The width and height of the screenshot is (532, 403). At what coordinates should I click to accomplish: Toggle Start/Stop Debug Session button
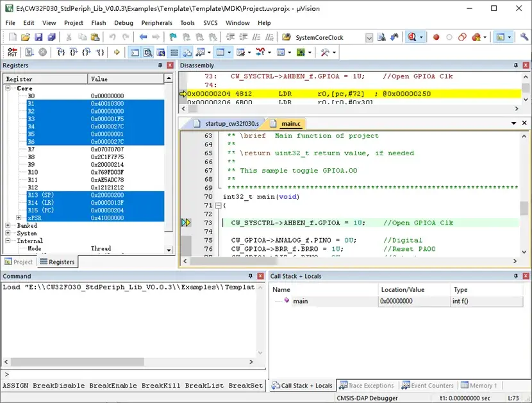(413, 37)
